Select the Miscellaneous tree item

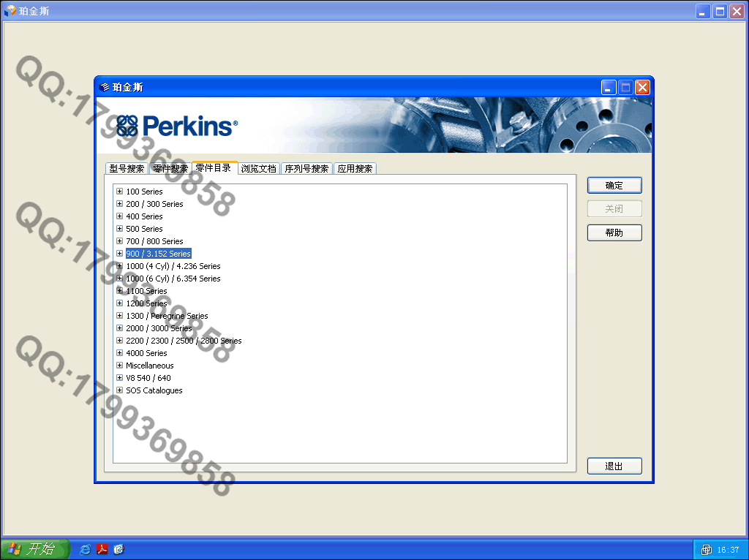(149, 366)
